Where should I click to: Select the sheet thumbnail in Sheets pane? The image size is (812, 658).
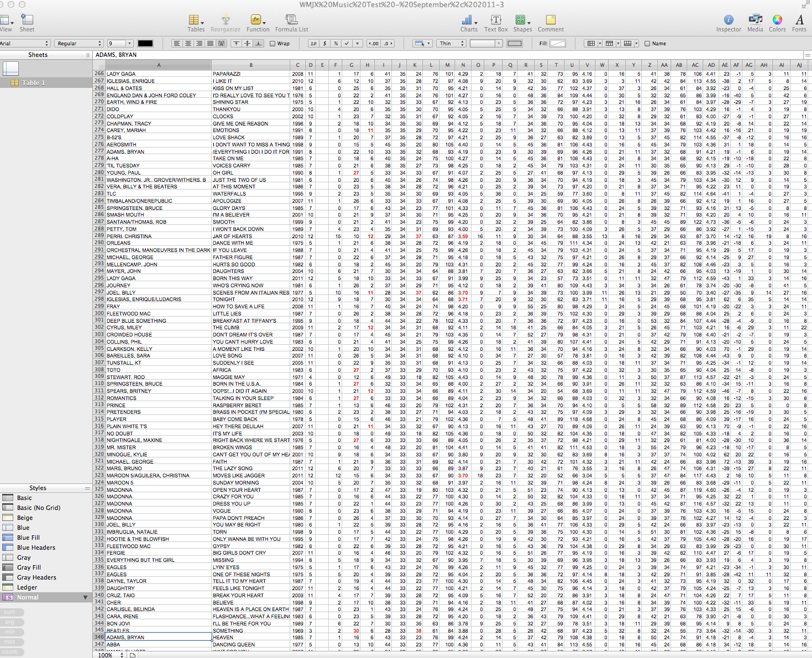click(11, 68)
